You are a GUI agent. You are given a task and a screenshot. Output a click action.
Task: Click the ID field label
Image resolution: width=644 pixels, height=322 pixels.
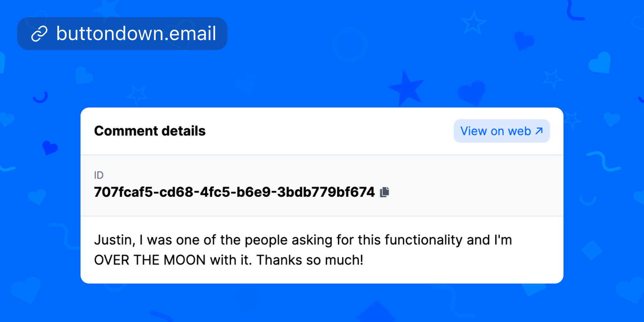pos(99,175)
